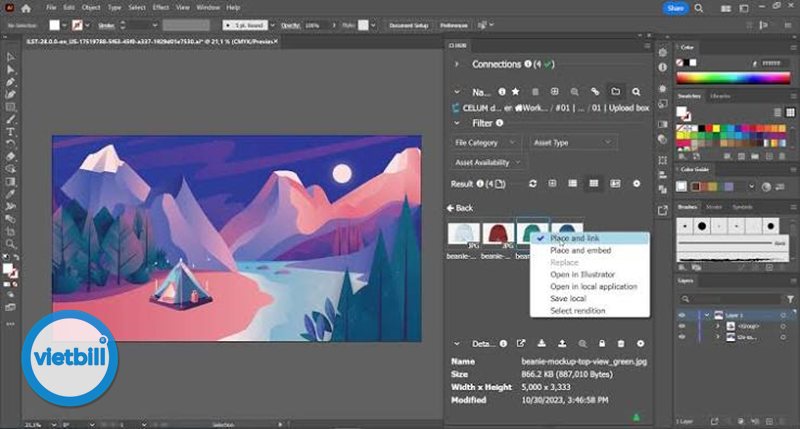
Task: Click the layers search input field
Action: click(730, 299)
